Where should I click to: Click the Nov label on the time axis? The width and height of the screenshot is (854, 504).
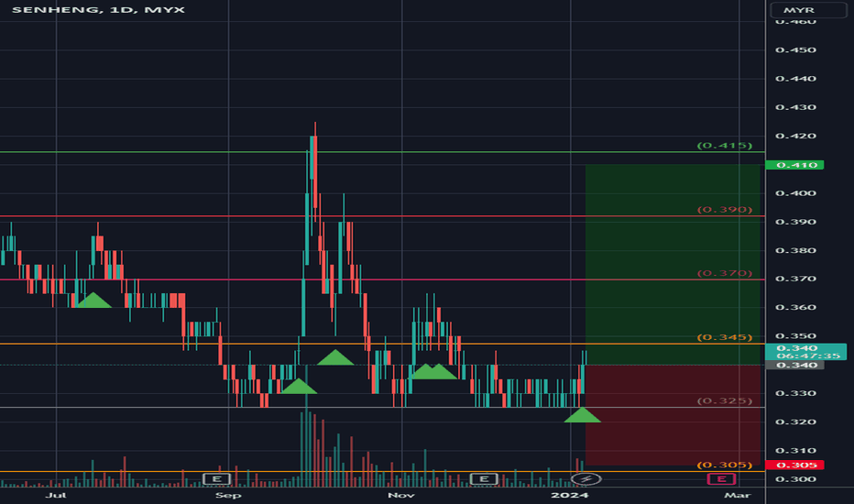pyautogui.click(x=400, y=495)
